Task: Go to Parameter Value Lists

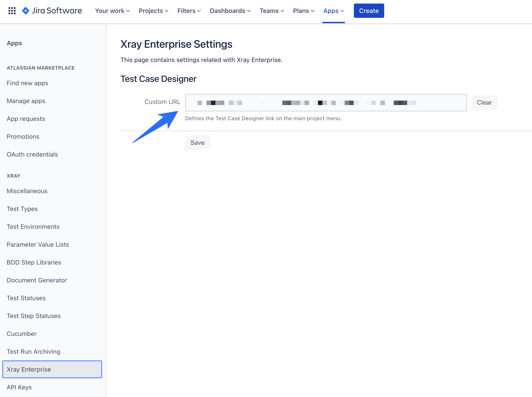Action: (x=38, y=245)
